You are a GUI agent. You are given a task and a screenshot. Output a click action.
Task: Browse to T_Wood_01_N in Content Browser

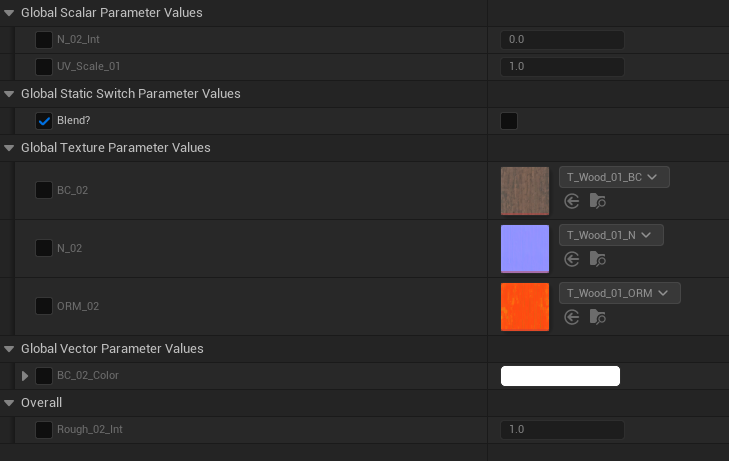tap(597, 259)
